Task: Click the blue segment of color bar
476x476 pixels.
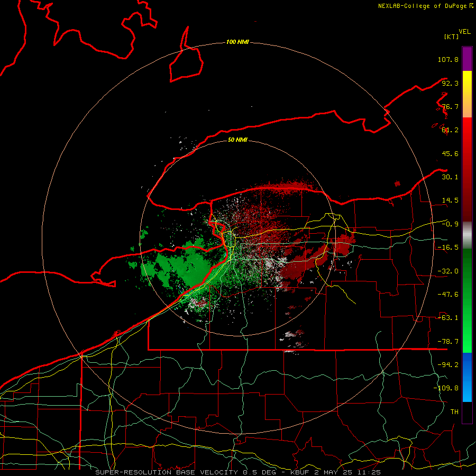Action: tap(467, 377)
